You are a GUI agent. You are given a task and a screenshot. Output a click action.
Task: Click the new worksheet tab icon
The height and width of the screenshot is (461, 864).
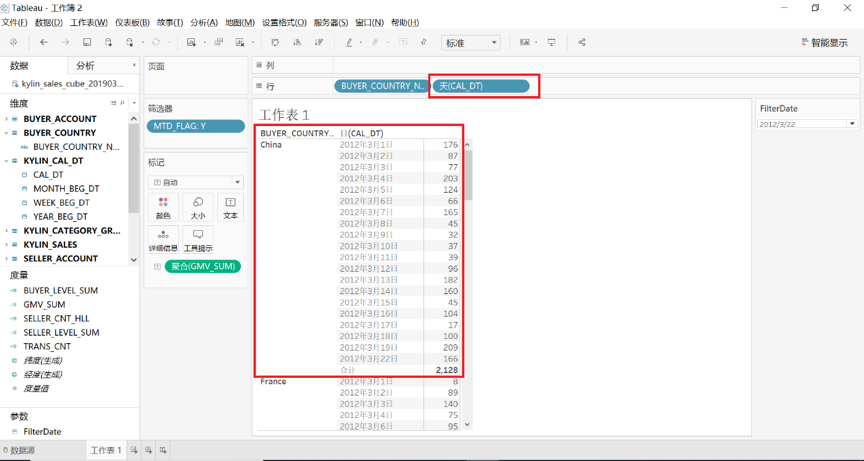point(134,451)
